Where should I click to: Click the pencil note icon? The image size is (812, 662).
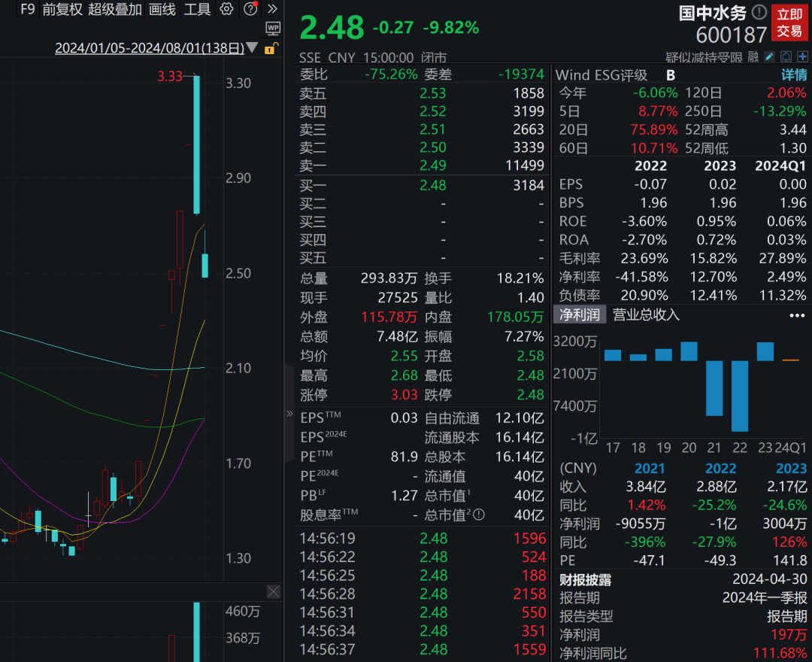click(x=769, y=56)
